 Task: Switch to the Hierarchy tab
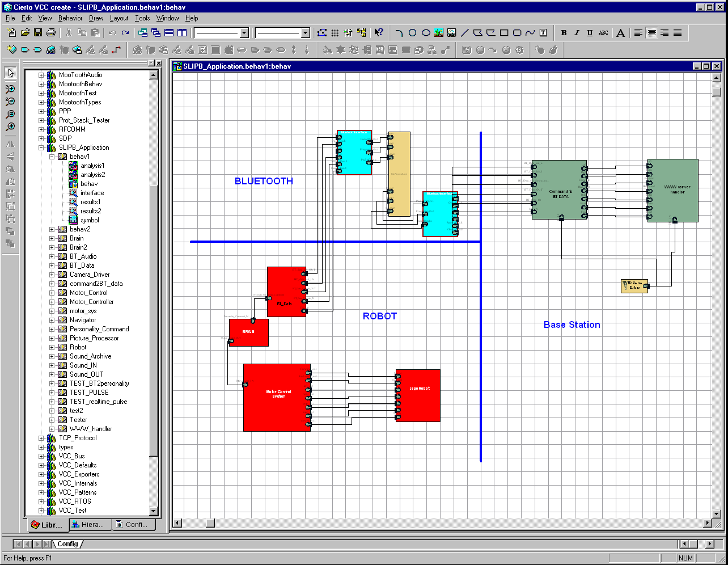pyautogui.click(x=91, y=525)
